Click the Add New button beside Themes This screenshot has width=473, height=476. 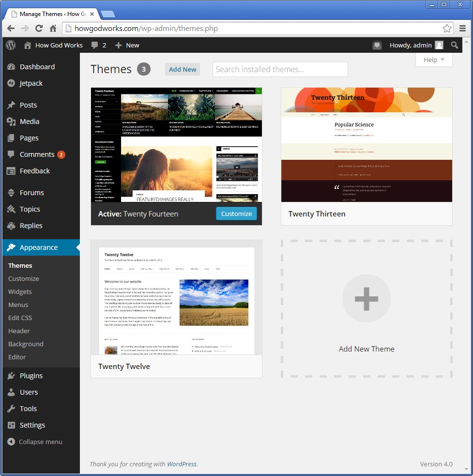[x=183, y=69]
